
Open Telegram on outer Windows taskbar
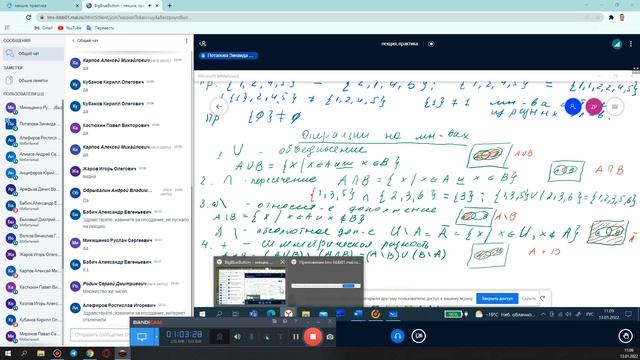[73, 353]
